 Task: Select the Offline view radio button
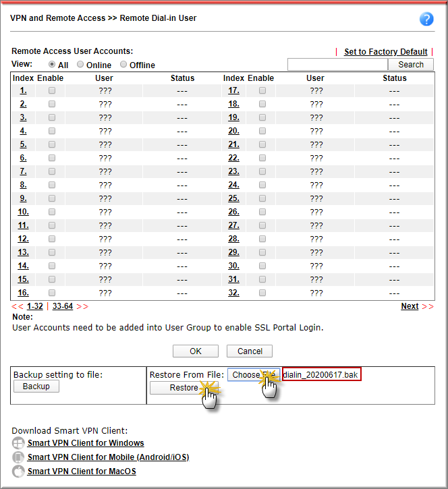[x=123, y=64]
